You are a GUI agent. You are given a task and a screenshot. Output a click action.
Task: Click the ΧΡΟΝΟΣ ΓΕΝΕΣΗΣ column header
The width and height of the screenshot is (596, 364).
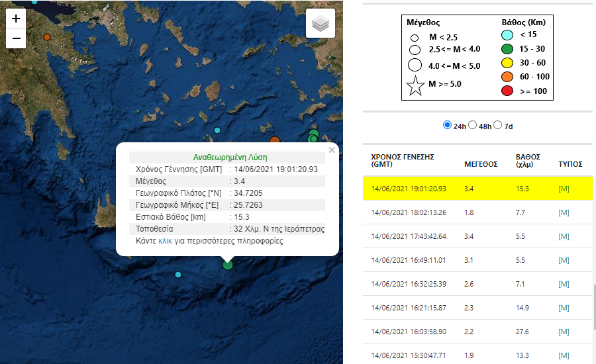coord(403,160)
